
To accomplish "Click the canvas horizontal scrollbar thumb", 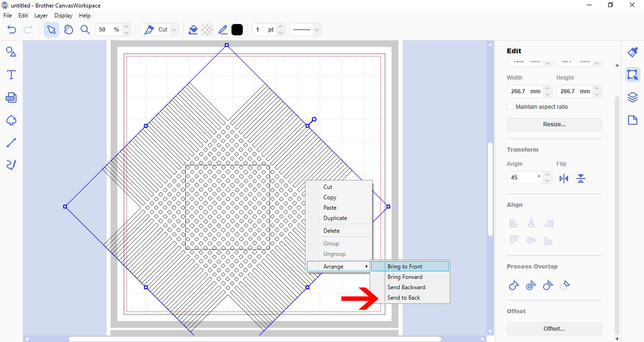I will pos(255,339).
